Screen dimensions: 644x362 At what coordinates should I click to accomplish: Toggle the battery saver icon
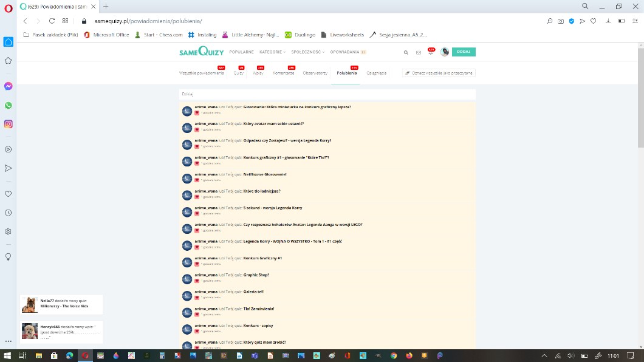621,21
